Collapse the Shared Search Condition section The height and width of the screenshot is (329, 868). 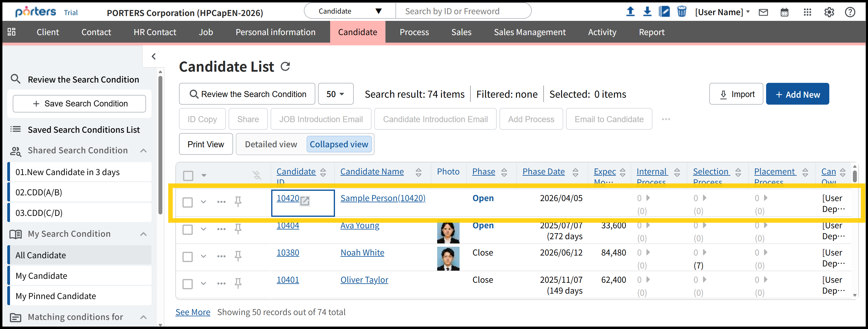point(143,150)
